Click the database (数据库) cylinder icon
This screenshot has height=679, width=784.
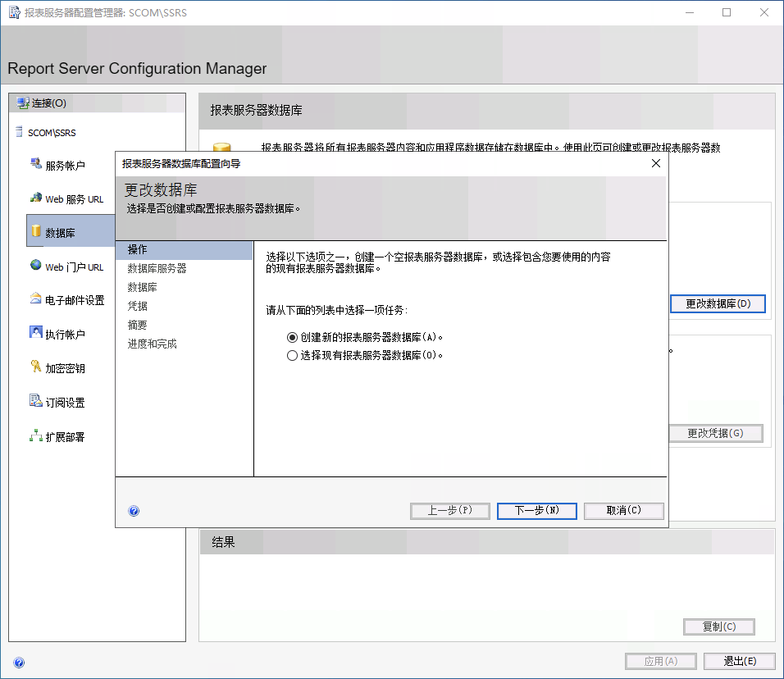pyautogui.click(x=35, y=232)
